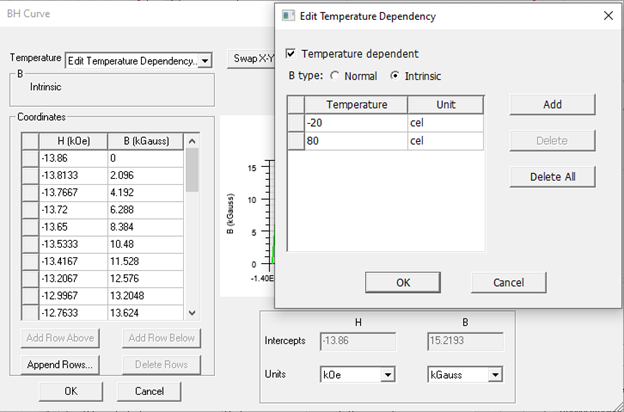Select the row header for temperature -20
The width and height of the screenshot is (624, 412).
point(296,123)
